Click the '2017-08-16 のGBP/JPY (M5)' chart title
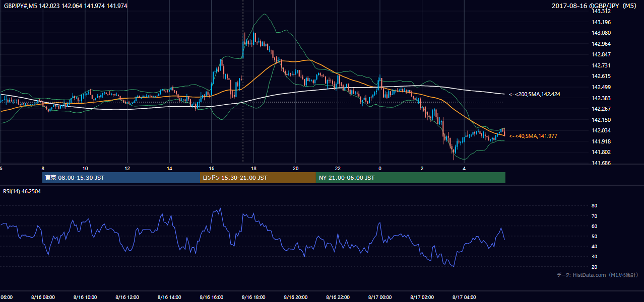The height and width of the screenshot is (302, 644). (595, 6)
